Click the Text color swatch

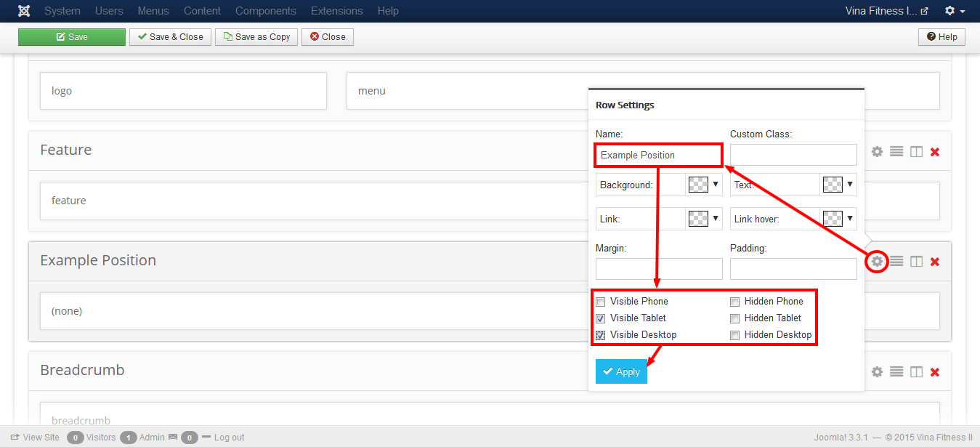click(832, 185)
